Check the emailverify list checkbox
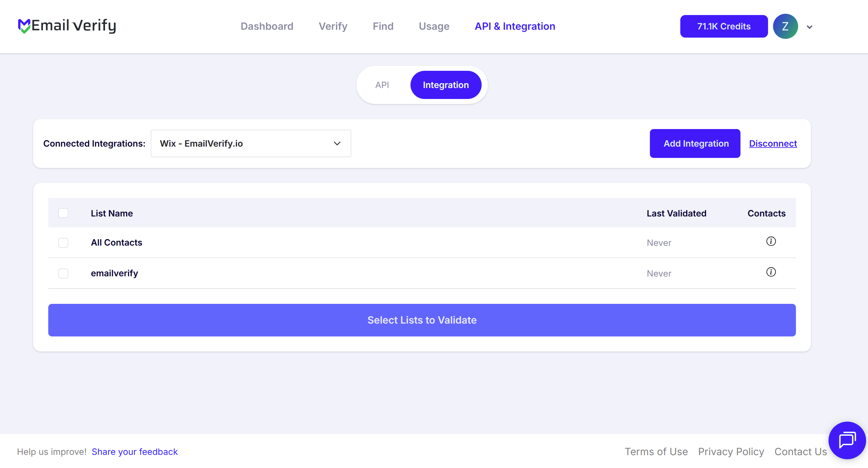Screen dimensions: 868x468 click(x=63, y=273)
